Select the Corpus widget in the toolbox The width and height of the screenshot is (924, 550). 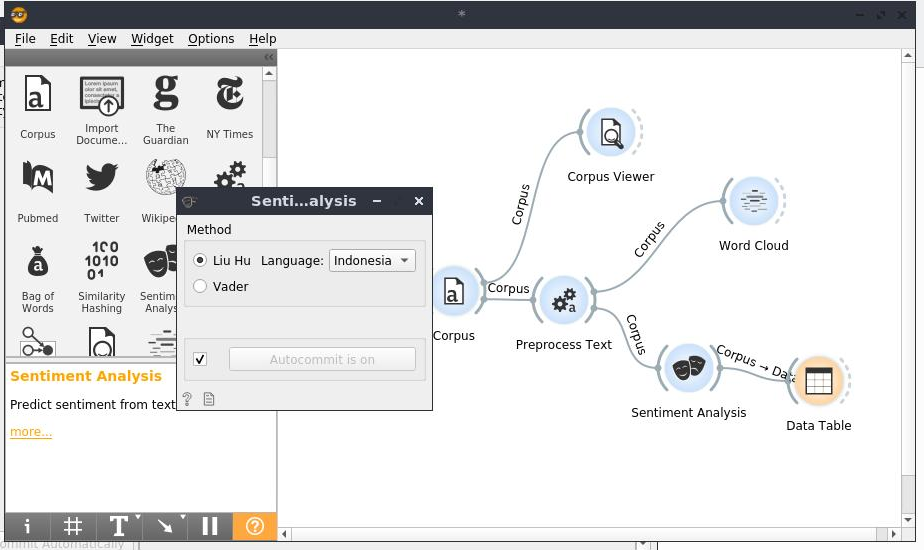pyautogui.click(x=38, y=106)
